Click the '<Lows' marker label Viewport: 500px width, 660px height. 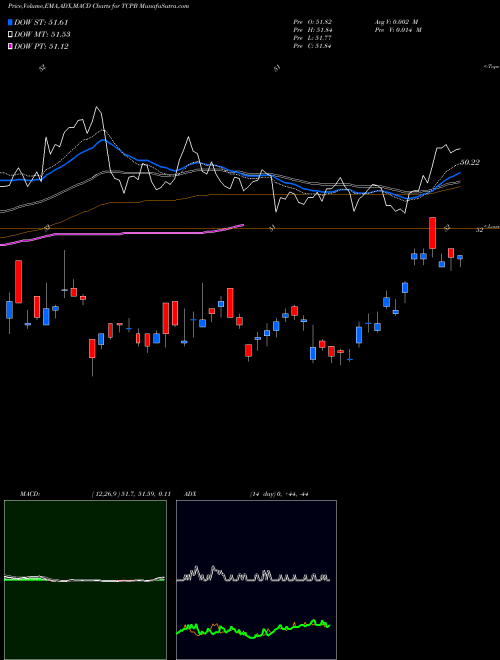pyautogui.click(x=492, y=226)
